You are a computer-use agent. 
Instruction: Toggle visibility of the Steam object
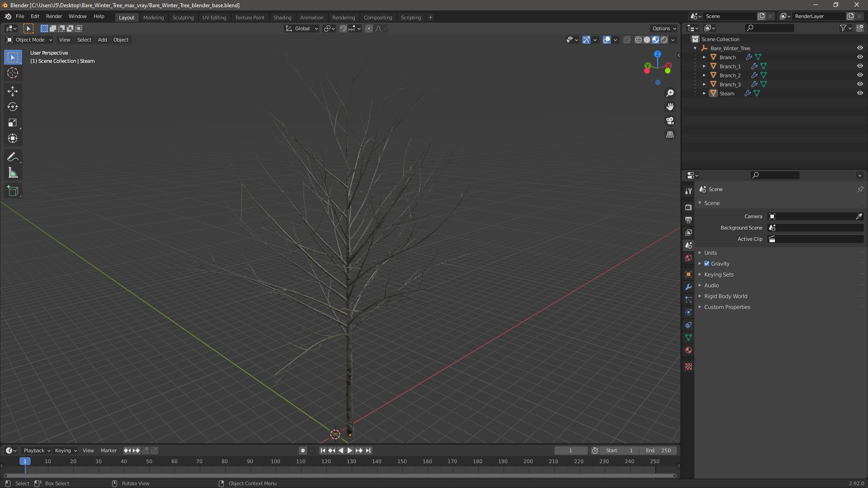(860, 93)
